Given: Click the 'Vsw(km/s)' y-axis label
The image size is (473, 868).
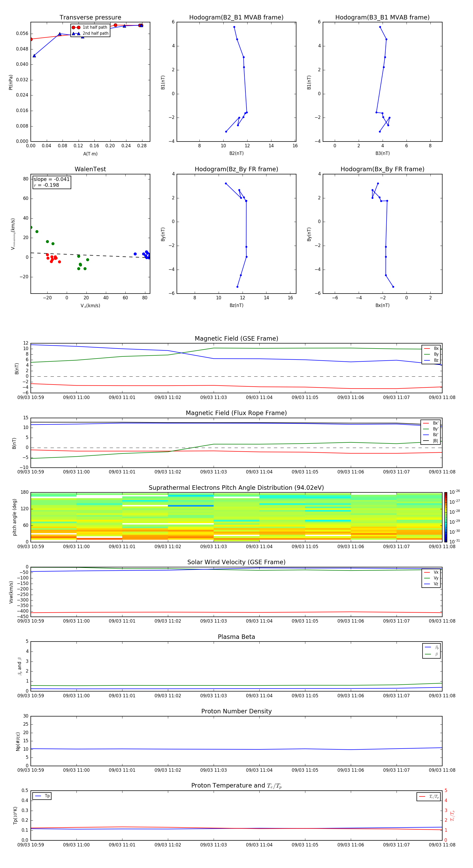Looking at the screenshot, I should pyautogui.click(x=11, y=592).
